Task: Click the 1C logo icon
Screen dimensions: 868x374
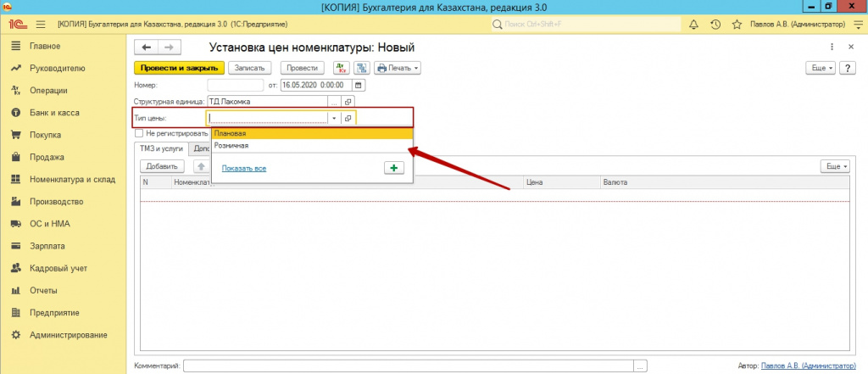Action: (16, 25)
